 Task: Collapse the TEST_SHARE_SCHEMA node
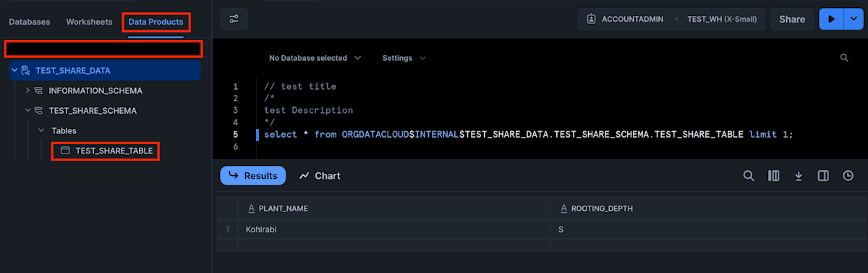click(27, 111)
